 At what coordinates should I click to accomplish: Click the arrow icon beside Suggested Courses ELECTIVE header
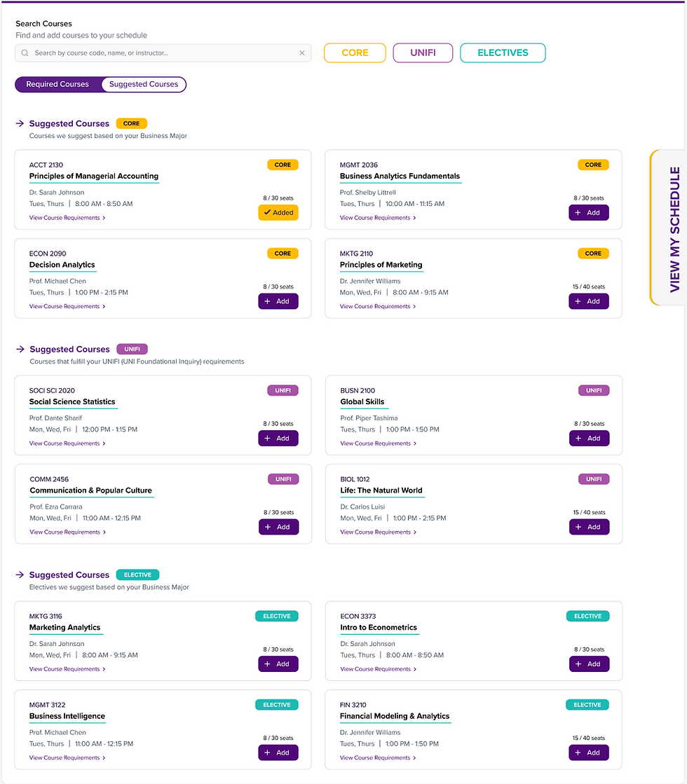point(20,575)
